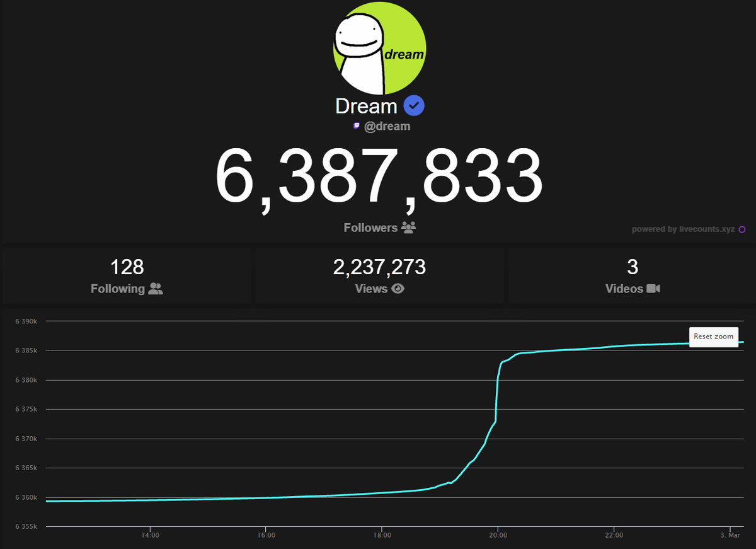Click the 128 following count
756x549 pixels.
coord(127,267)
